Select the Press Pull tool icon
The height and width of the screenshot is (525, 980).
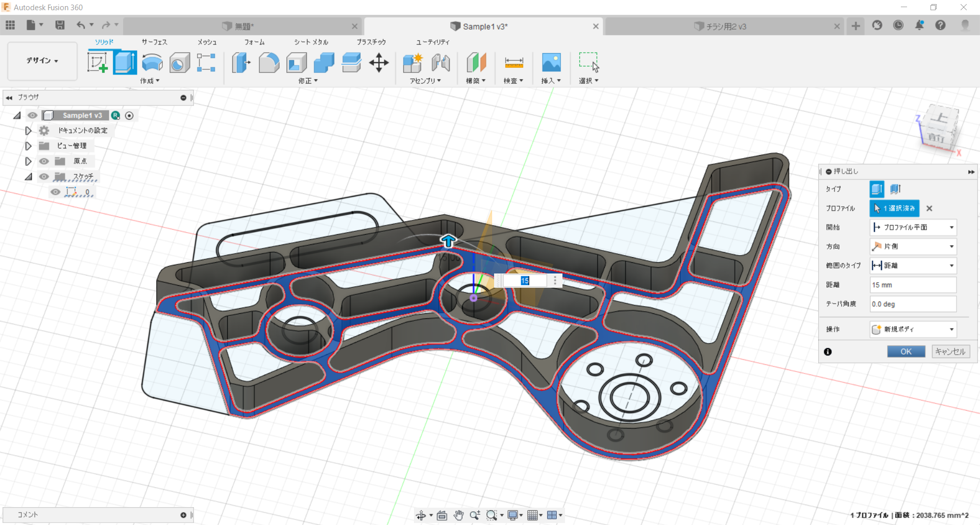click(x=241, y=63)
